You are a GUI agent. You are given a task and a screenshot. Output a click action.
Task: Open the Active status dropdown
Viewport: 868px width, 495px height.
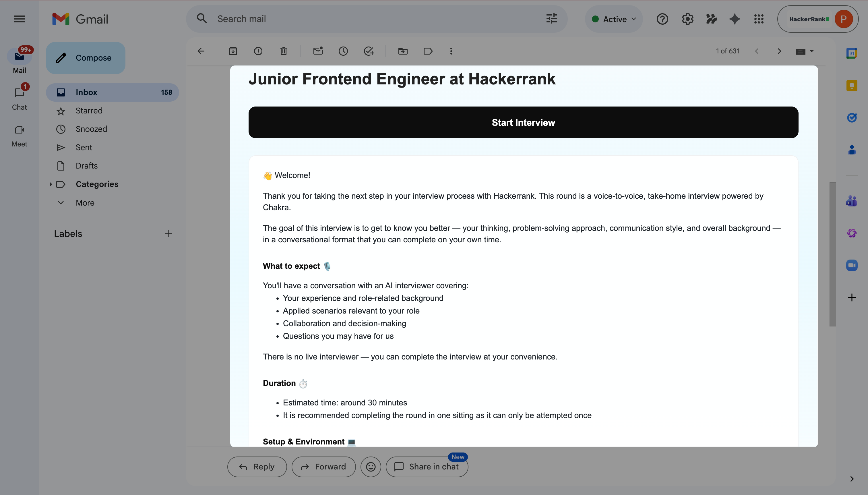pyautogui.click(x=614, y=19)
